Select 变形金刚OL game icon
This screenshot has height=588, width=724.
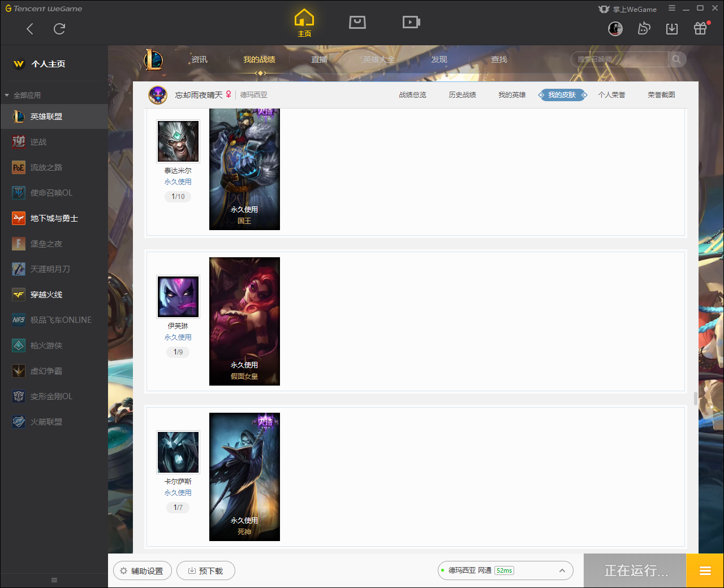tap(19, 396)
